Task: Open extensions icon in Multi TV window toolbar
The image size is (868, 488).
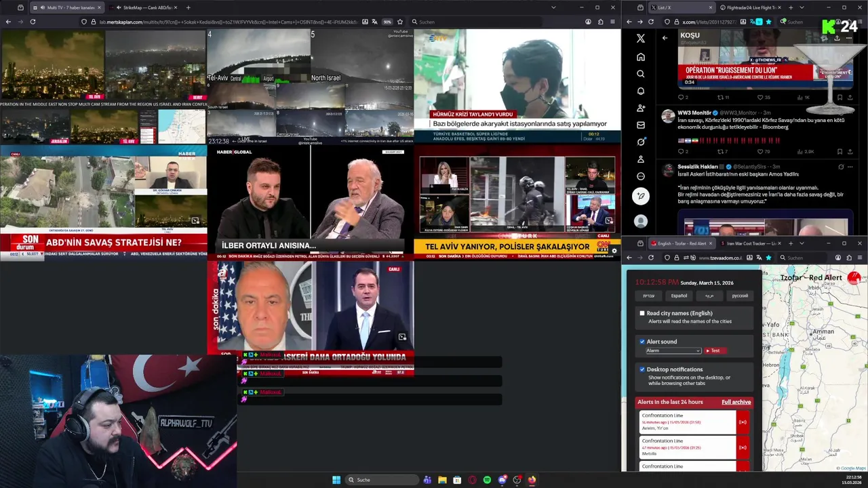Action: tap(601, 22)
